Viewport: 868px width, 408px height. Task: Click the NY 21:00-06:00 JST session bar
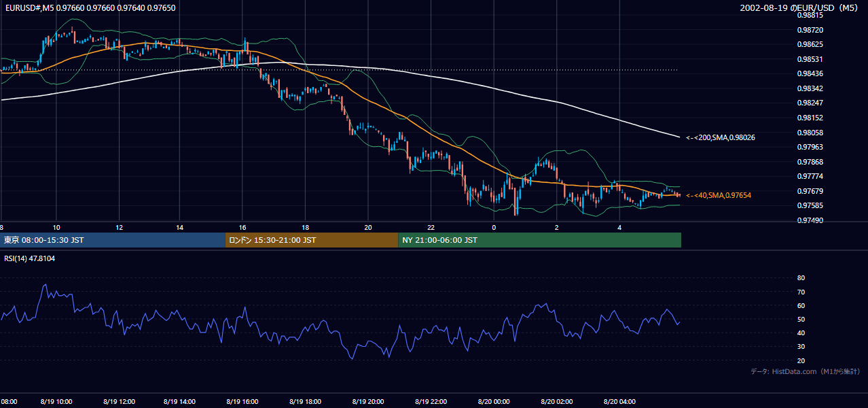tap(539, 240)
